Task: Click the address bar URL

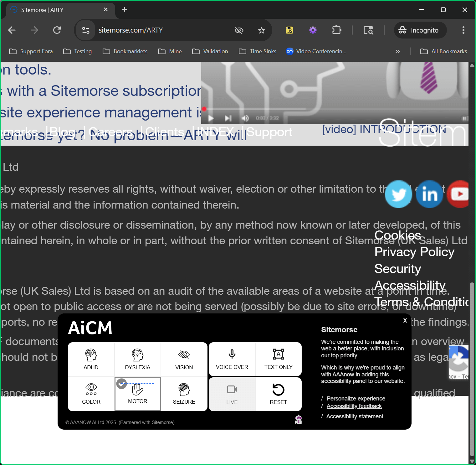Action: click(131, 30)
